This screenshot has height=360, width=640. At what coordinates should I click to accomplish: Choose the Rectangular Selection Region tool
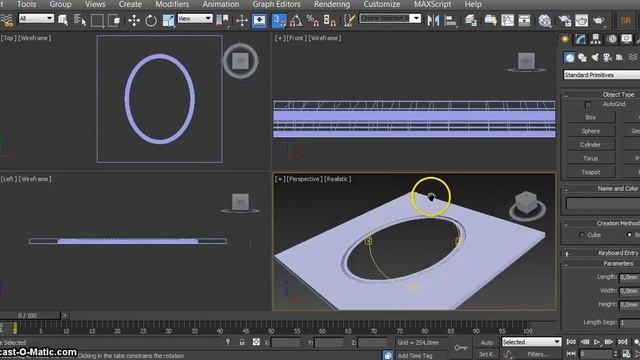97,20
